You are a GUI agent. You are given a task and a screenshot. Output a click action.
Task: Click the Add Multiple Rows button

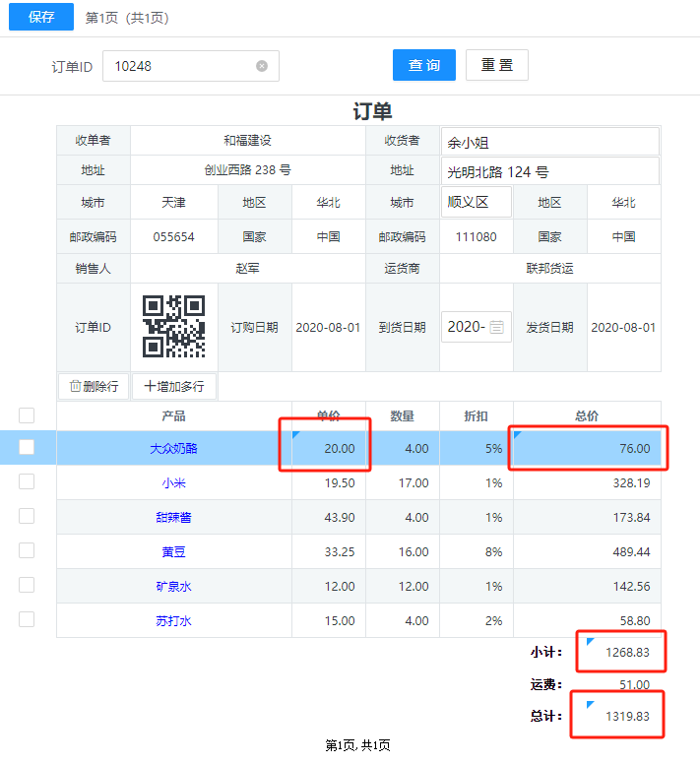[174, 386]
